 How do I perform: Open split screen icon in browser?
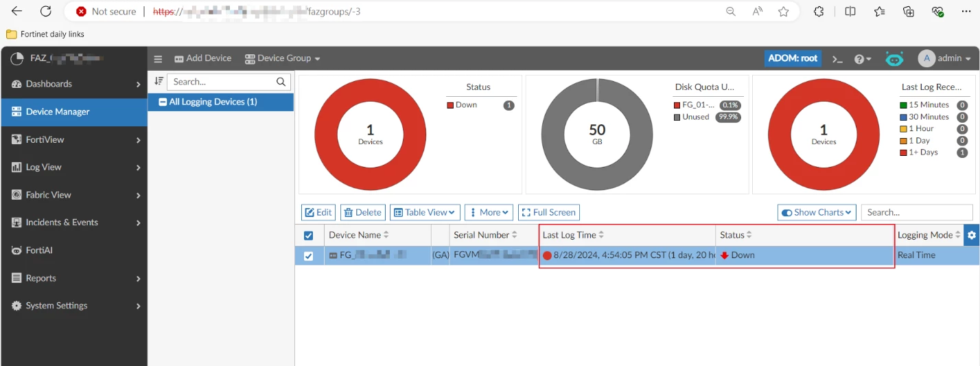850,12
